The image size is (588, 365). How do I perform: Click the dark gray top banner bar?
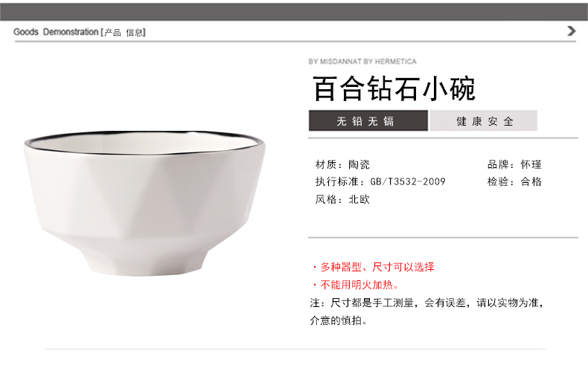[294, 12]
